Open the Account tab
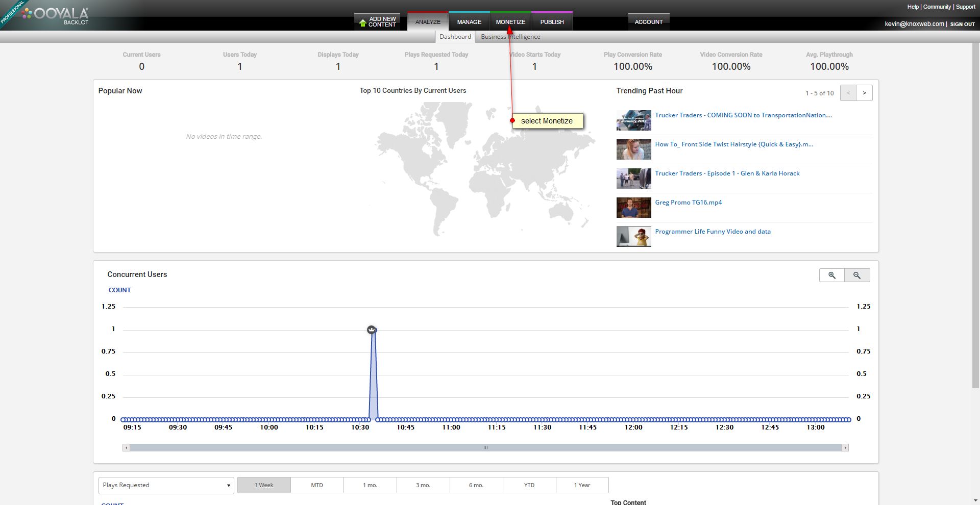The image size is (980, 505). point(649,22)
